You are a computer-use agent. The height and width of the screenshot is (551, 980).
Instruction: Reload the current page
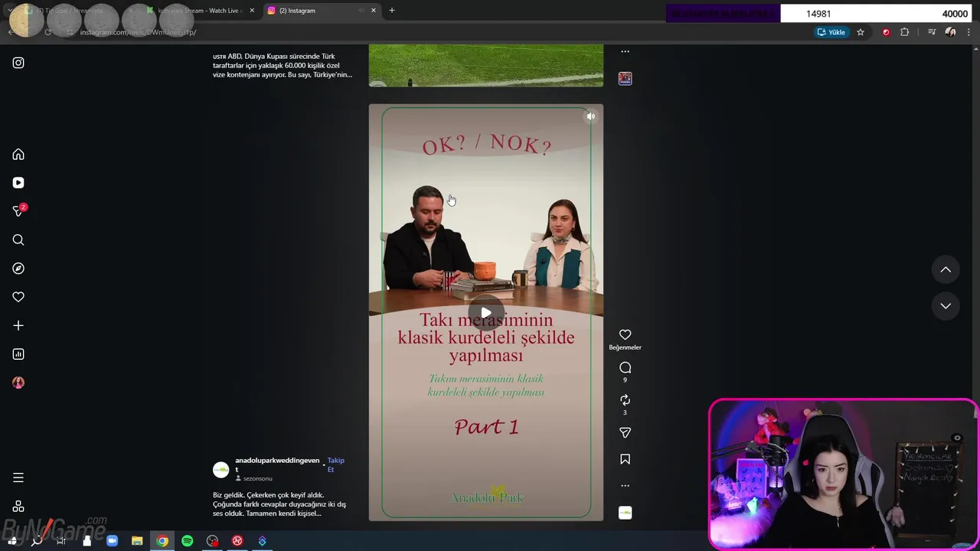(x=47, y=32)
